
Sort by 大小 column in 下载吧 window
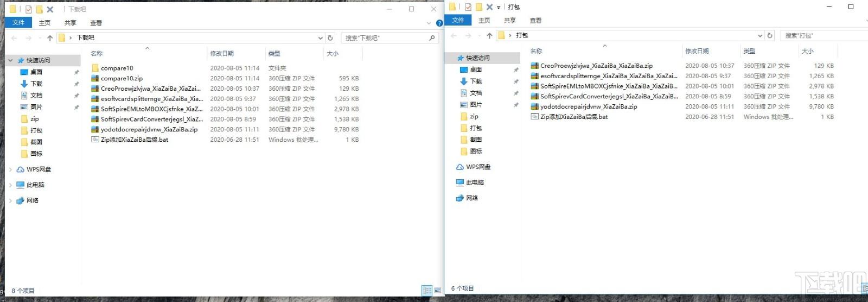333,53
